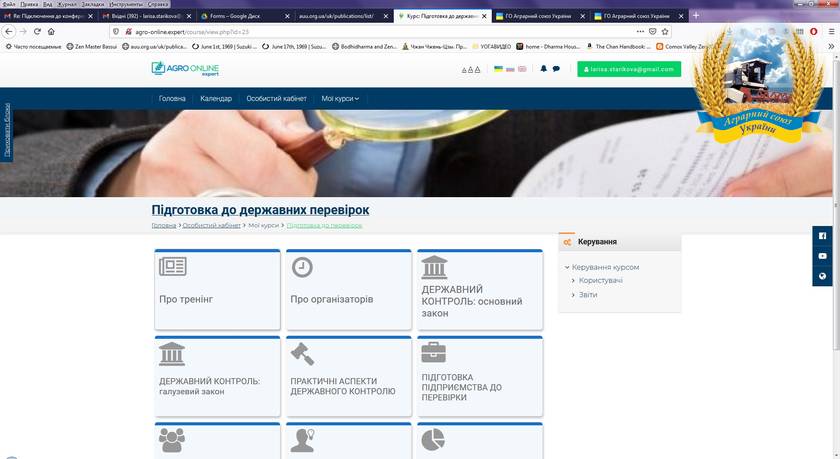
Task: Select the Russian flag language icon
Action: pyautogui.click(x=510, y=69)
